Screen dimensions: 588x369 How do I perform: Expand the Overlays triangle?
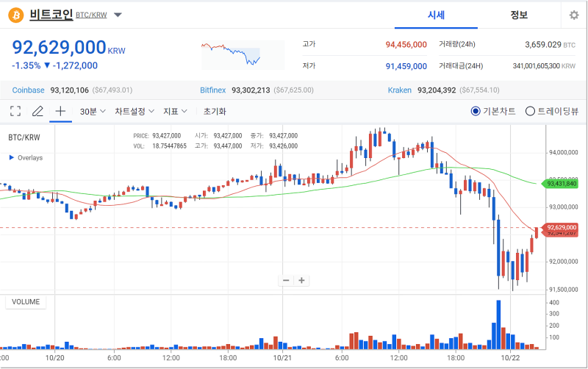pos(12,157)
